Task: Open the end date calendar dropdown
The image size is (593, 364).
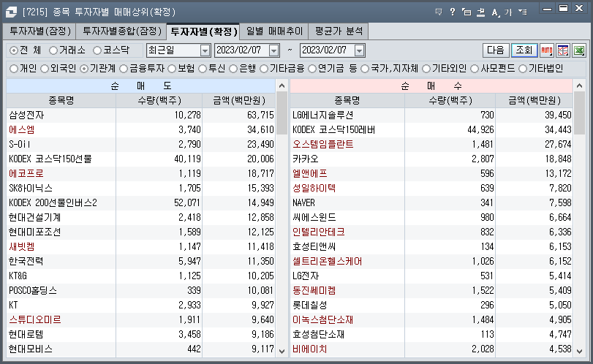Action: (x=360, y=50)
